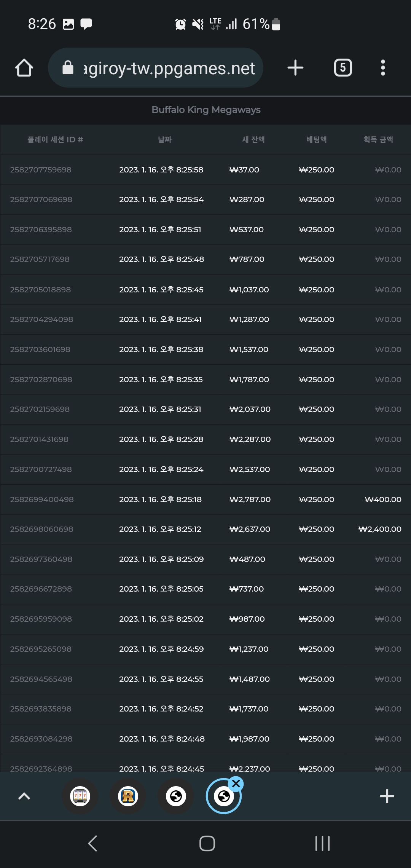411x868 pixels.
Task: Open session 2582699400498 with ₩400.00 win
Action: click(205, 499)
